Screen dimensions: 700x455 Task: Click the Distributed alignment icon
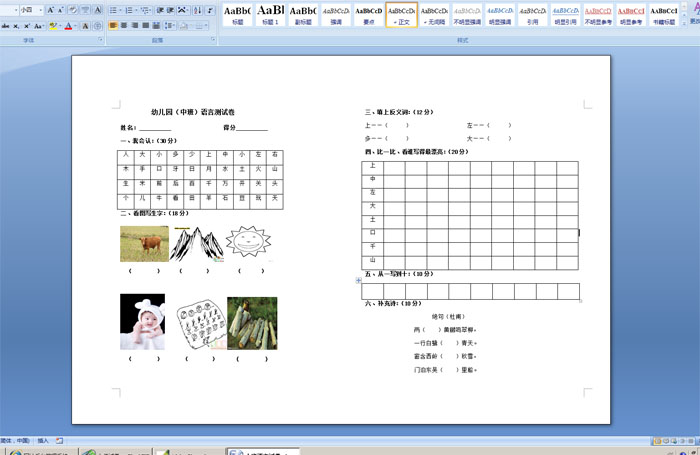pos(156,26)
